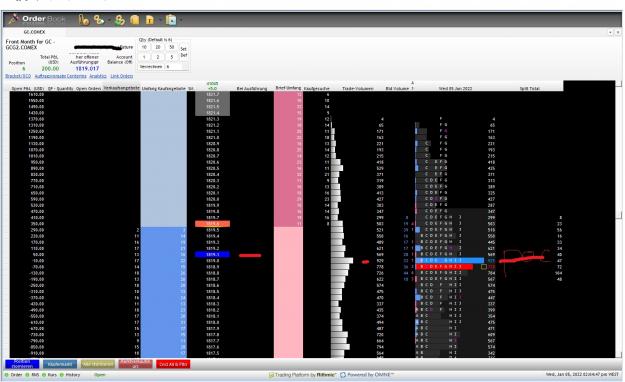This screenshot has height=382, width=625.
Task: Click the Trade Volumen column header
Action: 358,88
